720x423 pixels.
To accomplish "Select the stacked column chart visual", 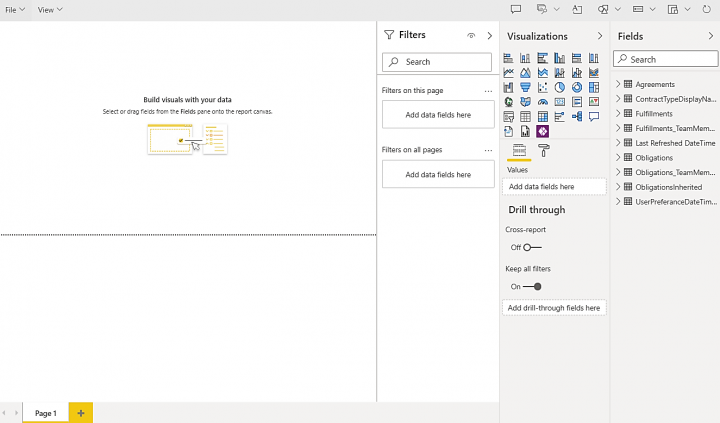I will [x=525, y=58].
